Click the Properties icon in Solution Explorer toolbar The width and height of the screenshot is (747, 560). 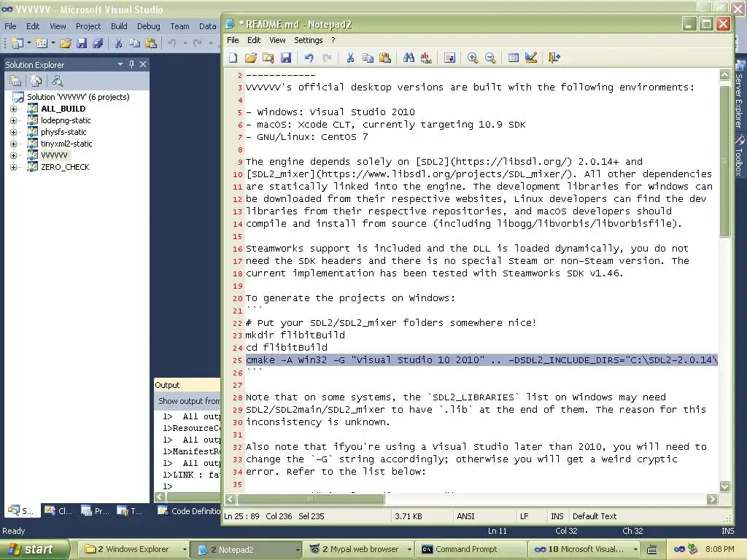(15, 81)
